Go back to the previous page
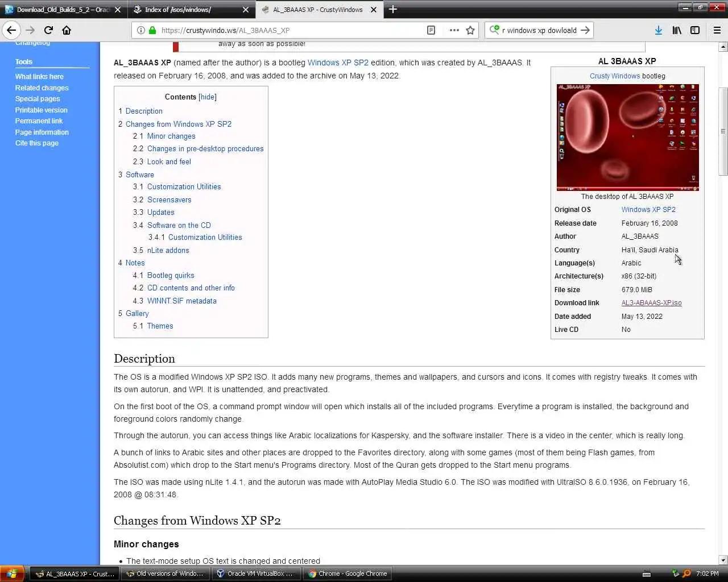This screenshot has width=728, height=582. 11,30
